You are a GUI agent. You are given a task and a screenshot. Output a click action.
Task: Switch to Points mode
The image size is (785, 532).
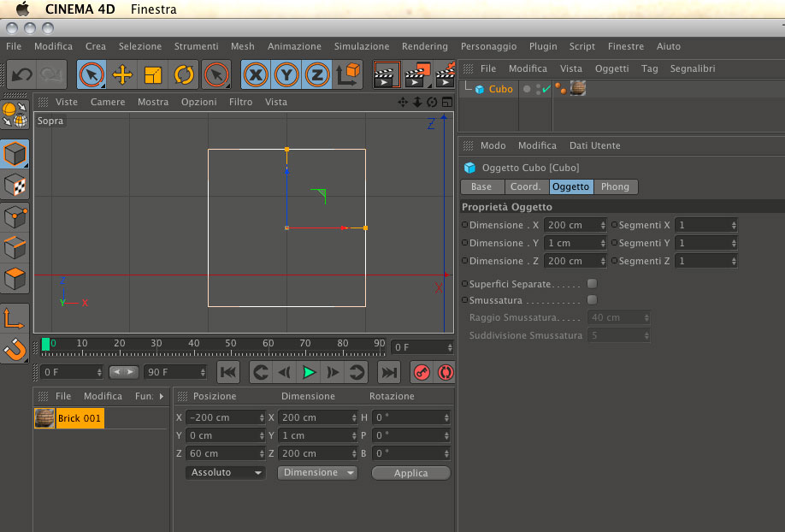click(x=15, y=217)
